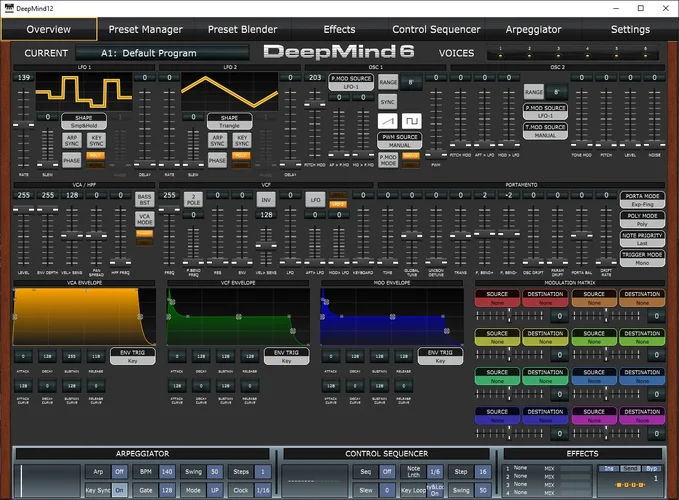Toggle the VCF 2 Pole button
The width and height of the screenshot is (679, 500).
tap(193, 200)
